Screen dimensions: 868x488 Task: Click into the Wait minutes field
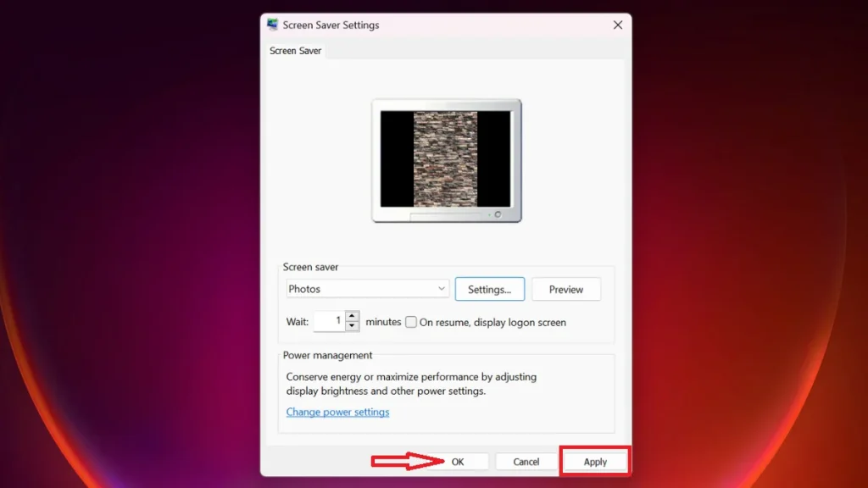tap(329, 321)
